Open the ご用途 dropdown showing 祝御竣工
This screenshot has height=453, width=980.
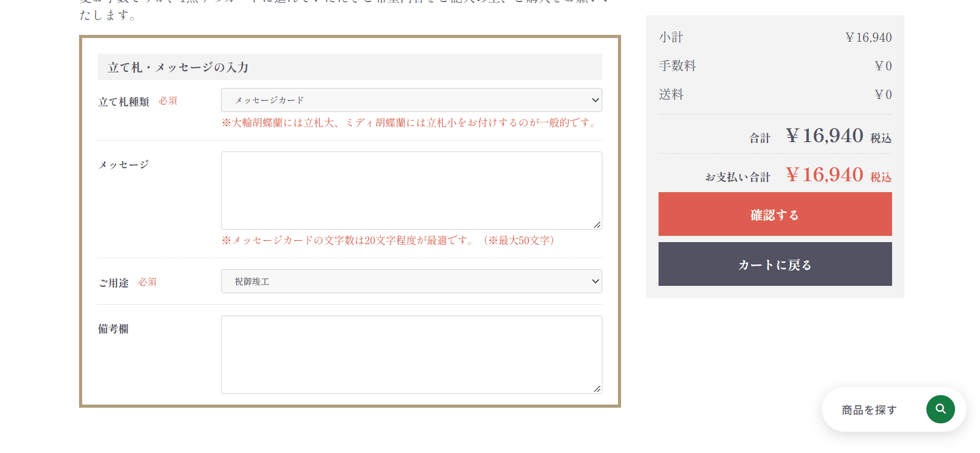pos(411,281)
